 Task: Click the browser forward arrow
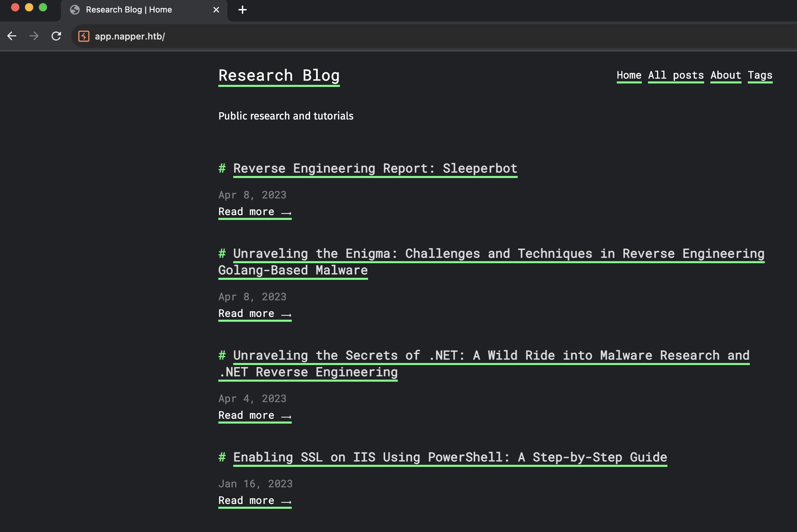tap(34, 36)
